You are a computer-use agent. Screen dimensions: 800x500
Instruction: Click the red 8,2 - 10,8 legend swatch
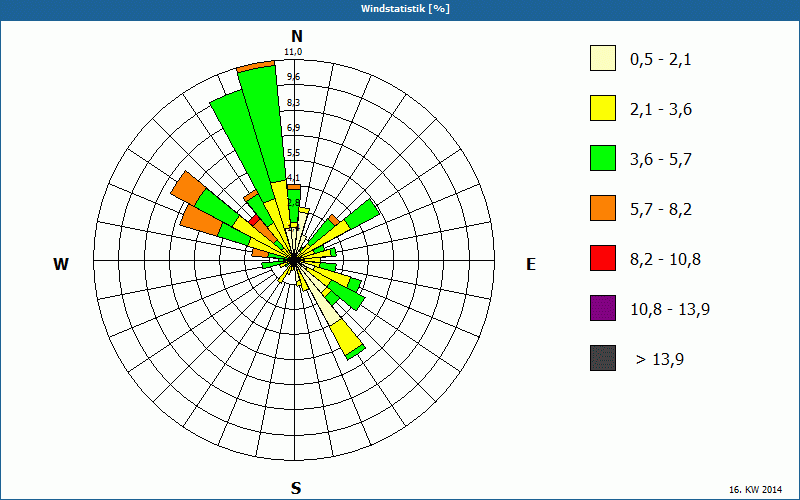[x=603, y=258]
